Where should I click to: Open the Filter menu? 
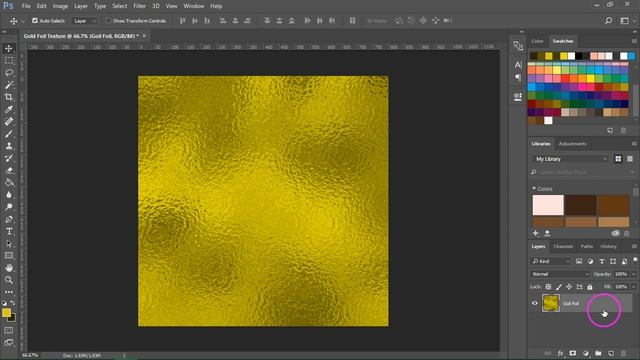tap(139, 6)
